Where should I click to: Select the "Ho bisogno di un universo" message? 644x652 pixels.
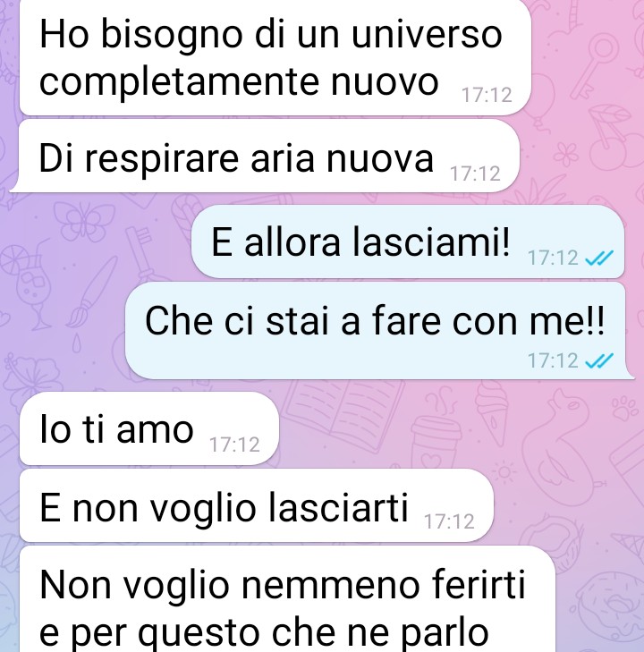pos(275,57)
